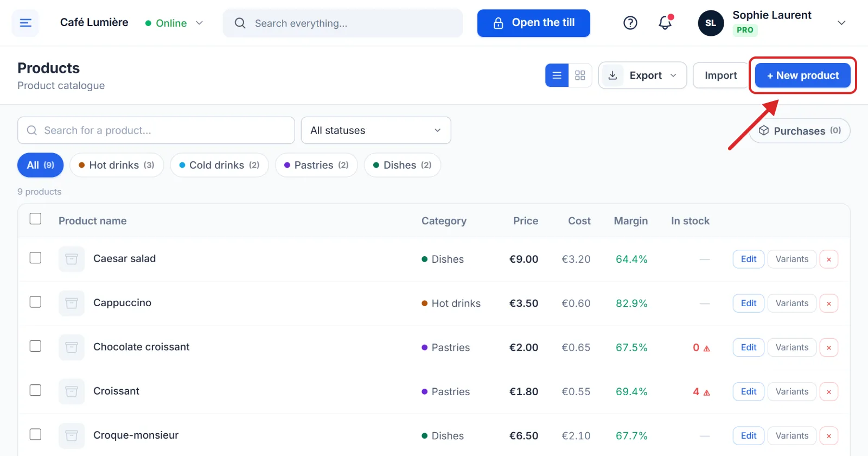Viewport: 868px width, 456px height.
Task: Click the low stock warning for Chocolate croissant
Action: coord(707,348)
